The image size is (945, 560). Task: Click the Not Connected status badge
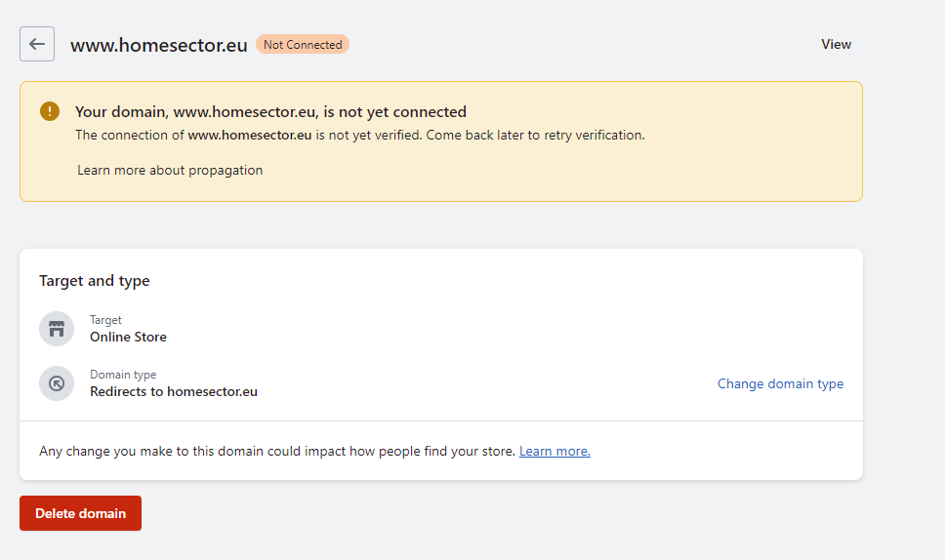[303, 44]
